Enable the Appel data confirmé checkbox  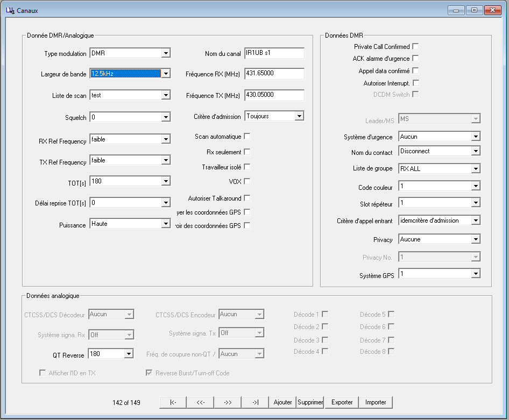(x=415, y=70)
